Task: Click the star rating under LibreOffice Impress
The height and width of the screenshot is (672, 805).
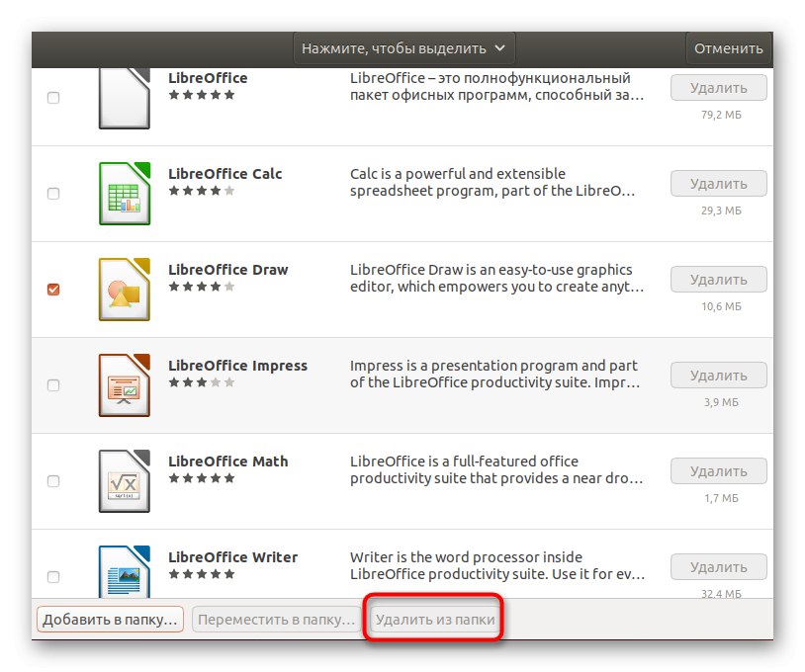Action: point(202,382)
